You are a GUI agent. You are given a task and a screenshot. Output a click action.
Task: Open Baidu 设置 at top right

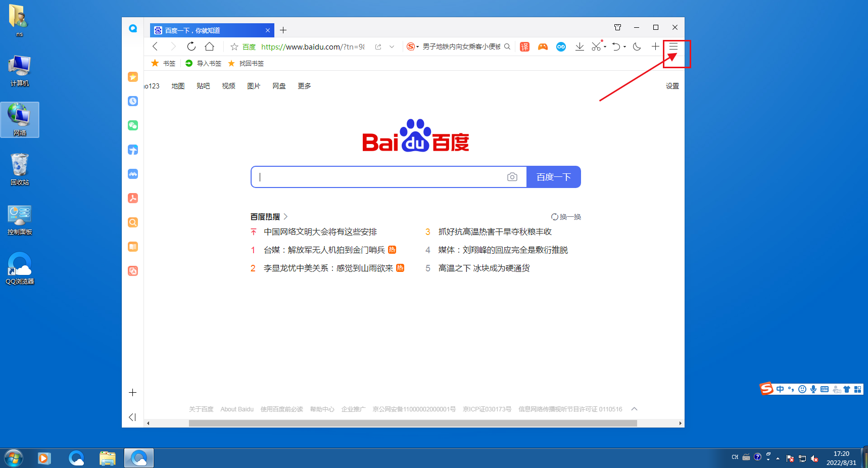[x=672, y=86]
